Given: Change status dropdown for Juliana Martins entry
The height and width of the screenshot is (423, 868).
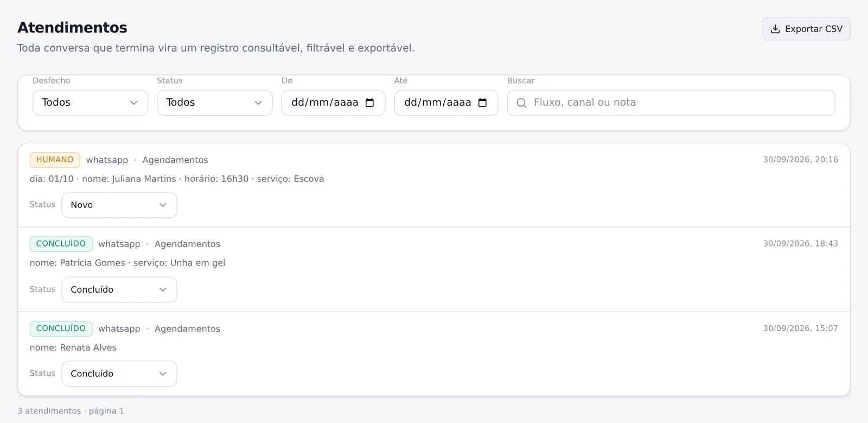Looking at the screenshot, I should click(119, 205).
